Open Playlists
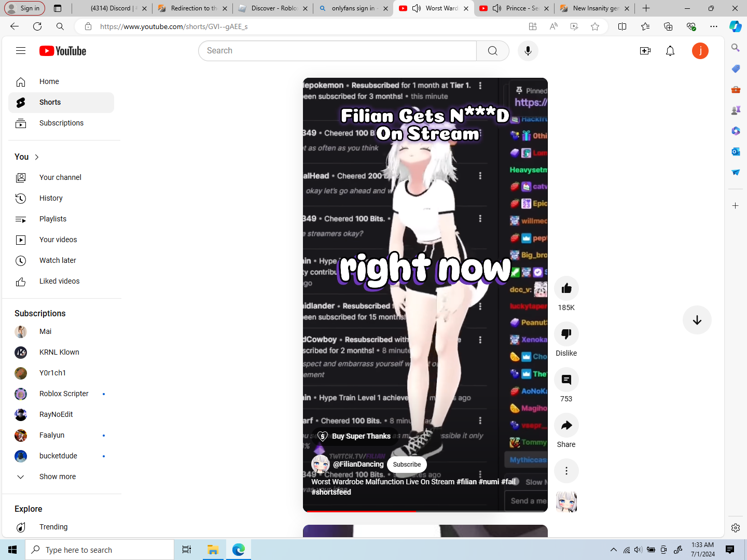747x560 pixels. [x=61, y=219]
